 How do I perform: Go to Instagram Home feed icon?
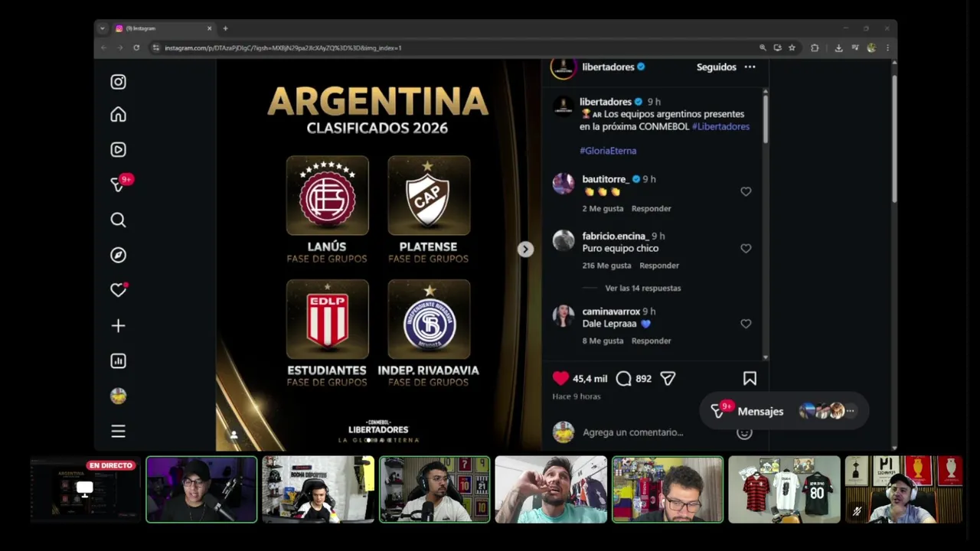[x=118, y=115]
